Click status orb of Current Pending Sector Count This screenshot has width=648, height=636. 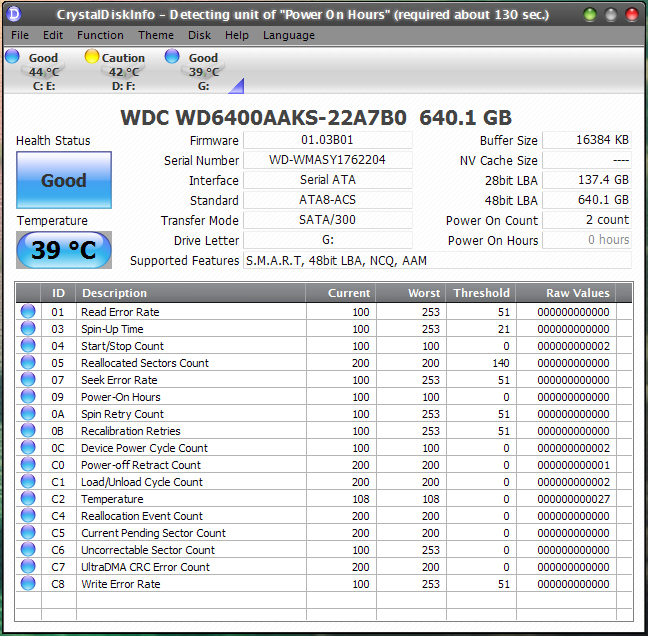[28, 532]
